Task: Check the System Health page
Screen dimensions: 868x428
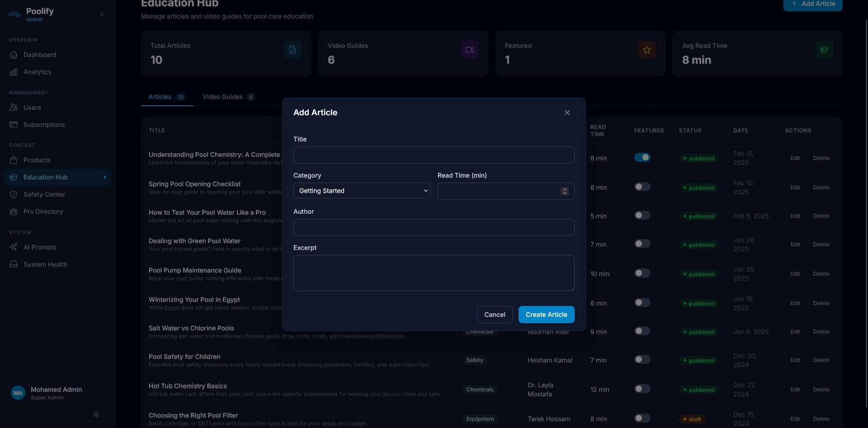Action: tap(45, 264)
